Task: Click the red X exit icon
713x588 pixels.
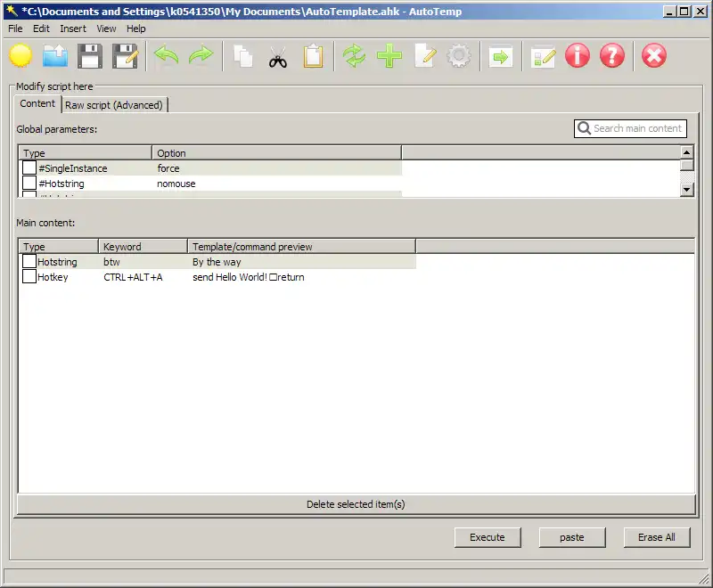Action: (x=654, y=56)
